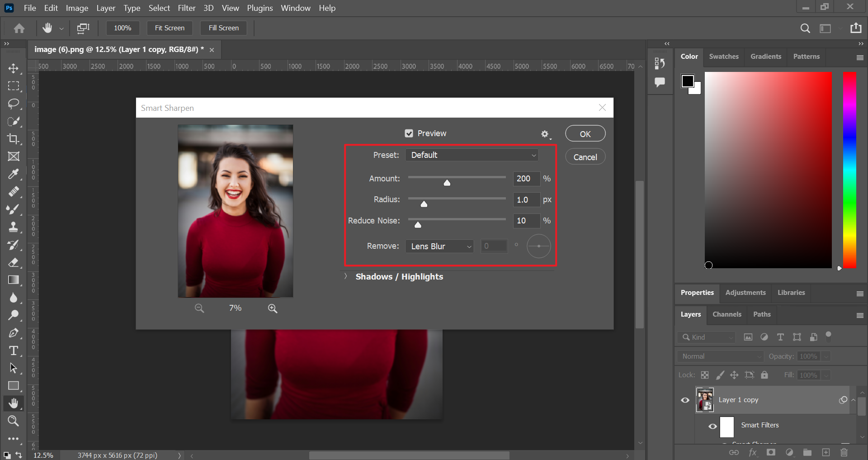
Task: Select the Zoom tool in toolbar
Action: 14,421
